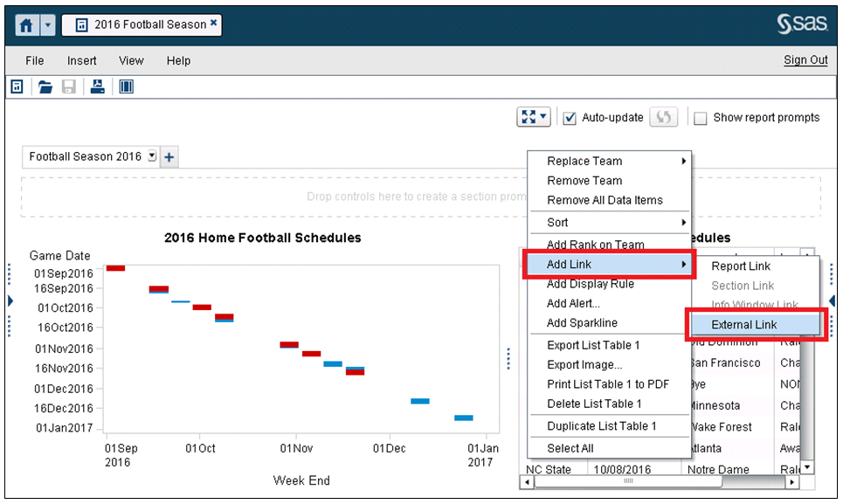
Task: Expand the left side panel arrow
Action: pos(10,300)
